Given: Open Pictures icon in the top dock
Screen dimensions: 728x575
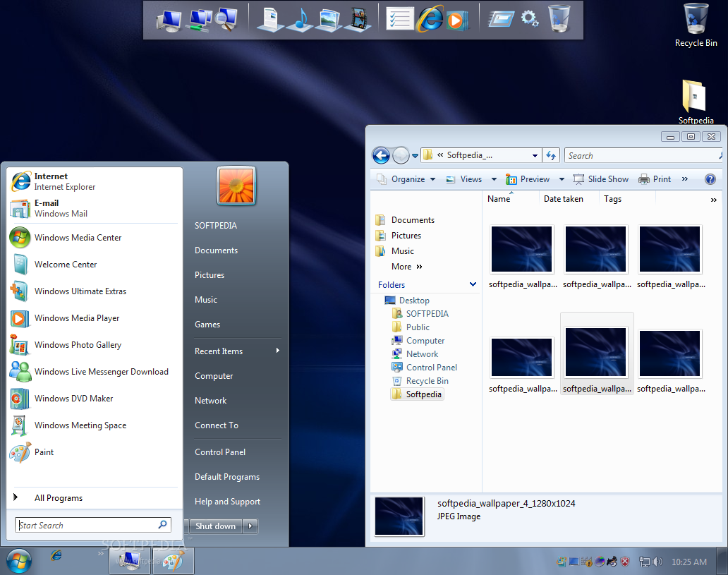Looking at the screenshot, I should tap(329, 20).
